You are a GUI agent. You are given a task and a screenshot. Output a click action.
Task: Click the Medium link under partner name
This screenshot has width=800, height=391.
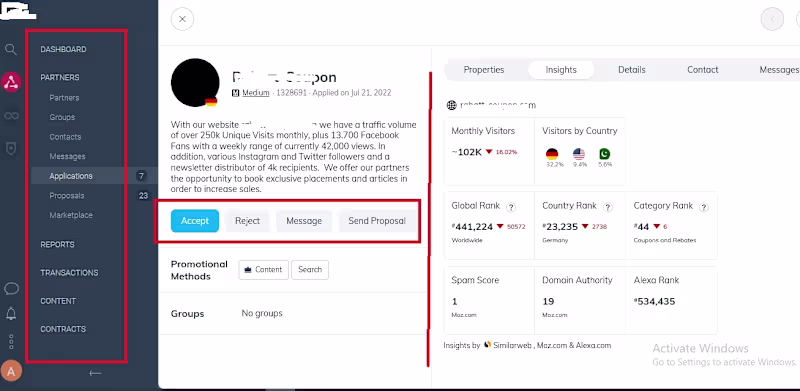(256, 93)
